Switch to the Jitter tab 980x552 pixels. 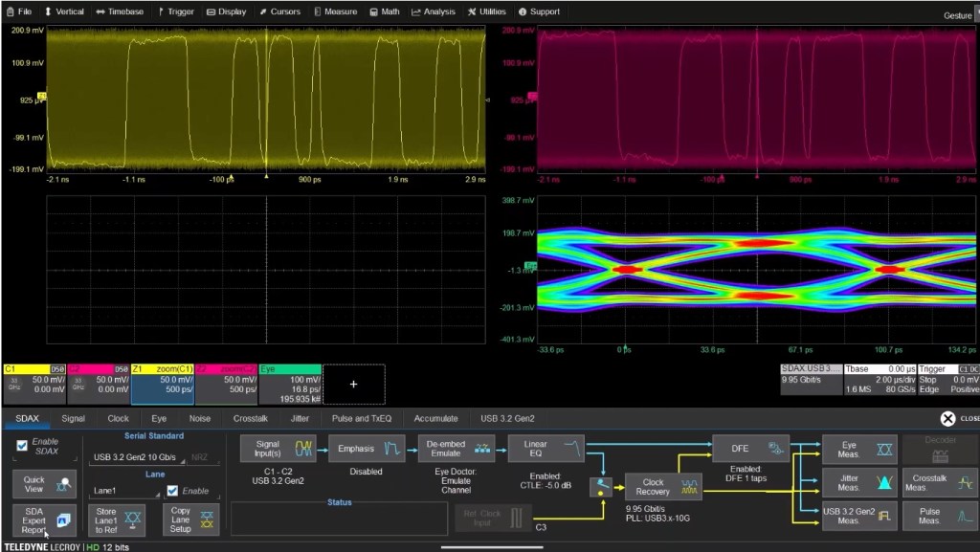click(x=300, y=418)
